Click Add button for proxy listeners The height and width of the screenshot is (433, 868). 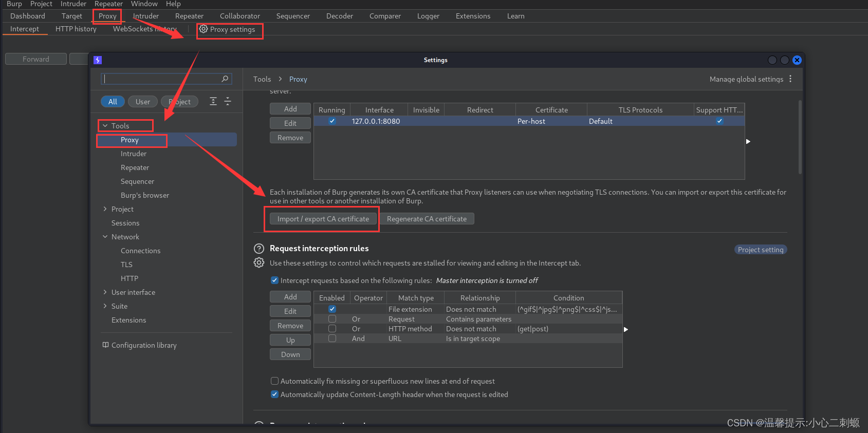click(x=290, y=109)
